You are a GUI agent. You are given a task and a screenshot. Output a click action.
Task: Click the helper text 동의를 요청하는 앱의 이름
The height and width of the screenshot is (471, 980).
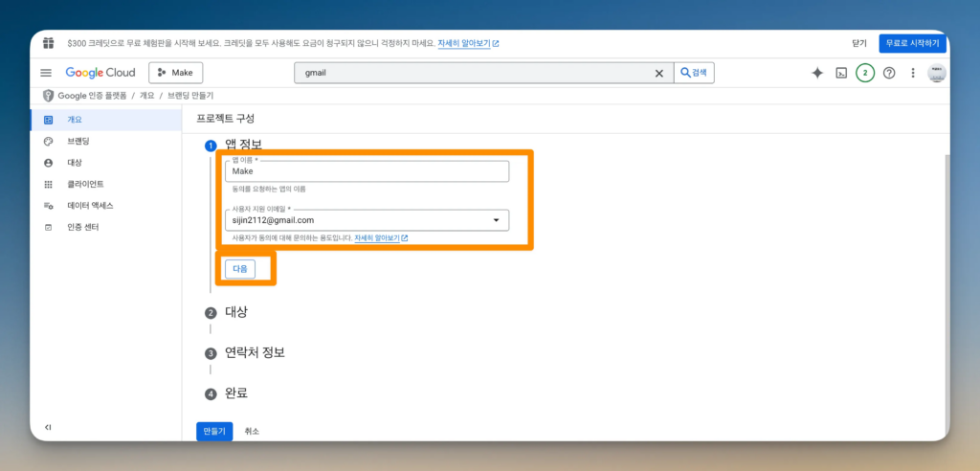pos(269,189)
